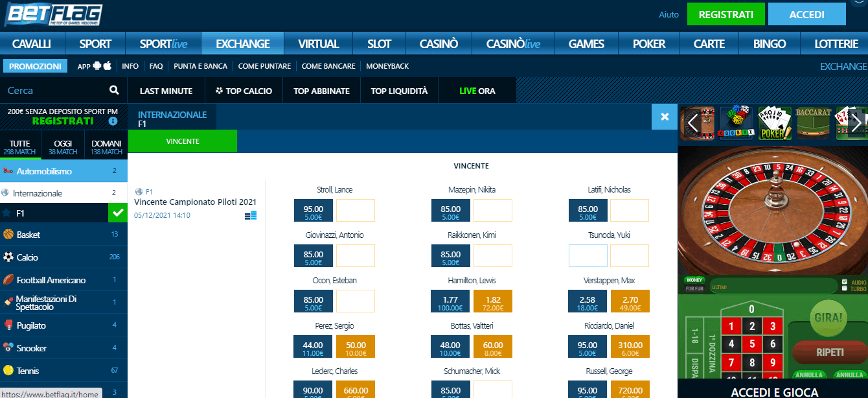Lay Verstappen at 2.70 odds
This screenshot has height=398, width=868.
point(630,301)
